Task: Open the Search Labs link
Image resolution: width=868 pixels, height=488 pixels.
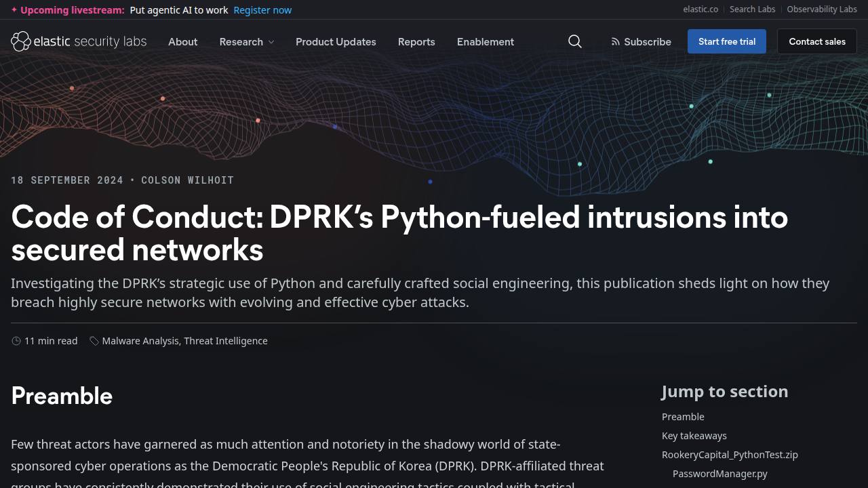Action: (x=752, y=9)
